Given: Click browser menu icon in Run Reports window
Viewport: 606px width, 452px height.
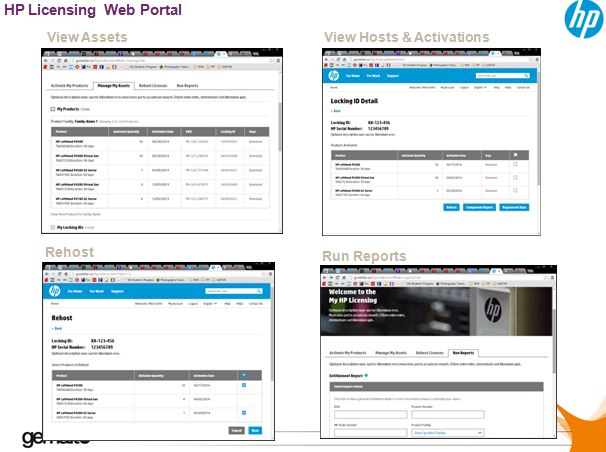Looking at the screenshot, I should pyautogui.click(x=552, y=278).
